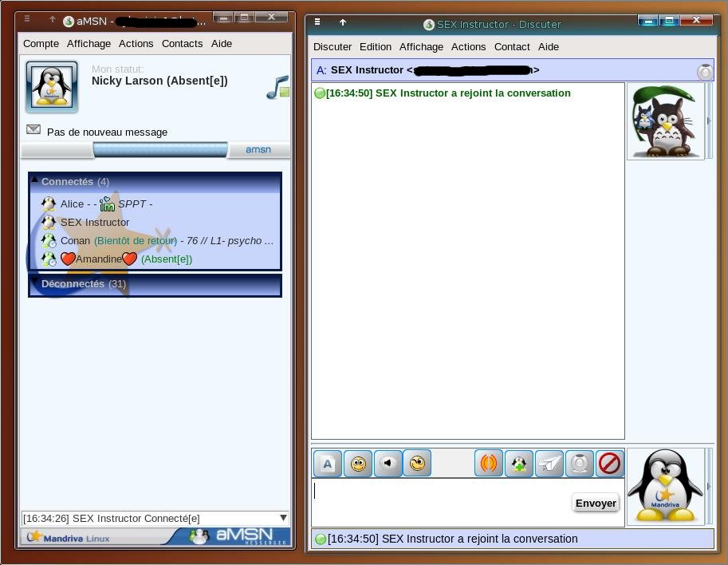Click Nicky Larson (Absent[e]) status name
Image resolution: width=728 pixels, height=565 pixels.
click(159, 81)
